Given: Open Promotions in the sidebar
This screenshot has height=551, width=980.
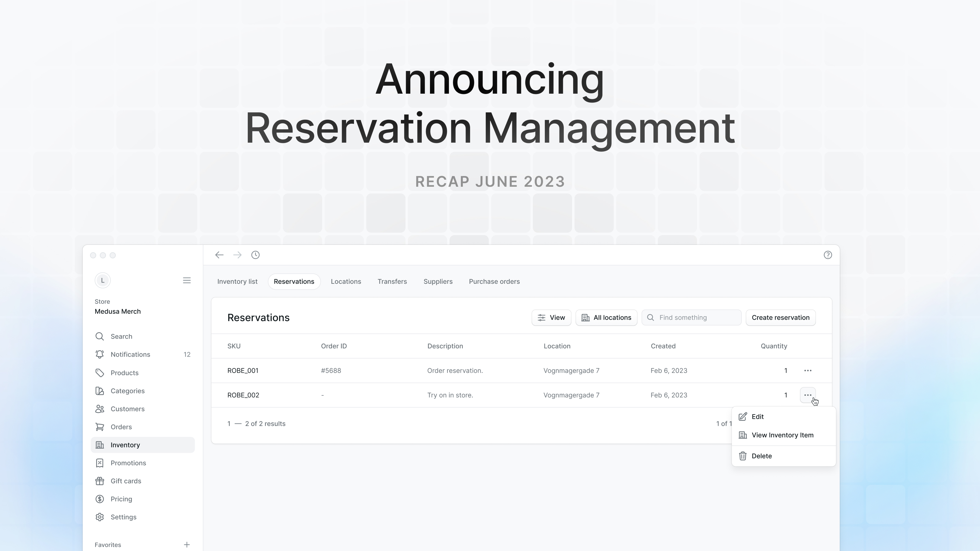Looking at the screenshot, I should 143,463.
